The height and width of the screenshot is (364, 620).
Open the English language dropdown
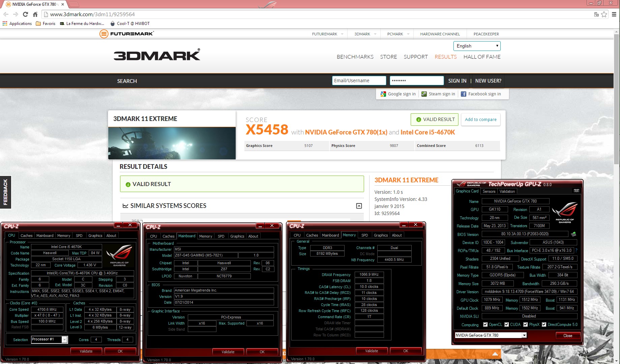point(477,46)
